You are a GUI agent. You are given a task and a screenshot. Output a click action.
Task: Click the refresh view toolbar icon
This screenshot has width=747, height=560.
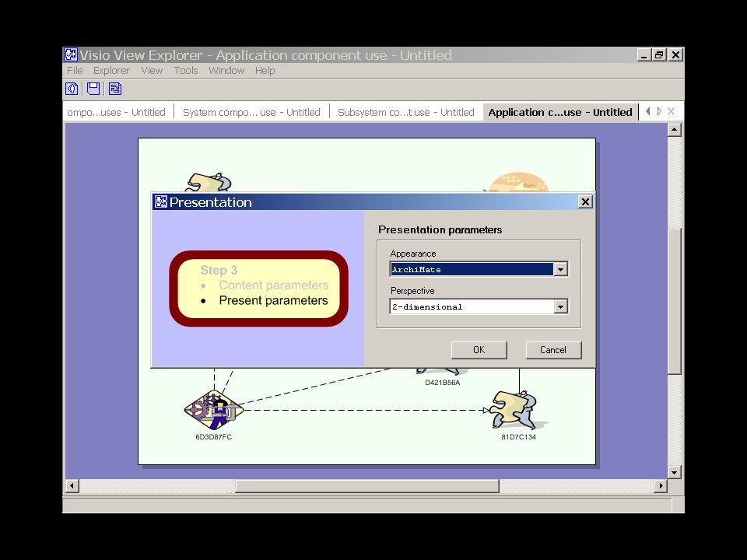click(x=115, y=89)
